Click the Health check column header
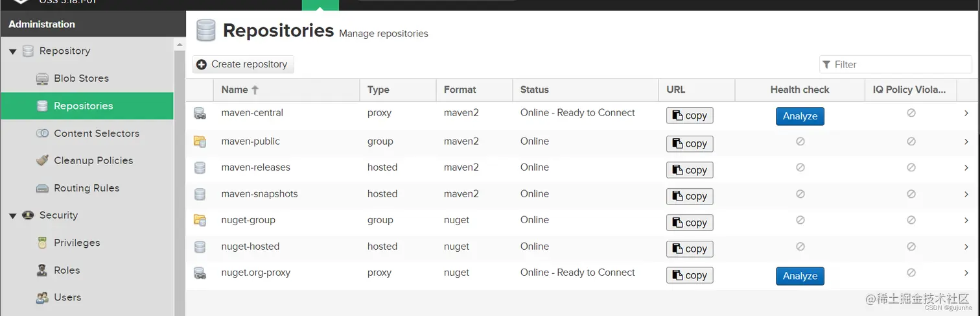 800,90
